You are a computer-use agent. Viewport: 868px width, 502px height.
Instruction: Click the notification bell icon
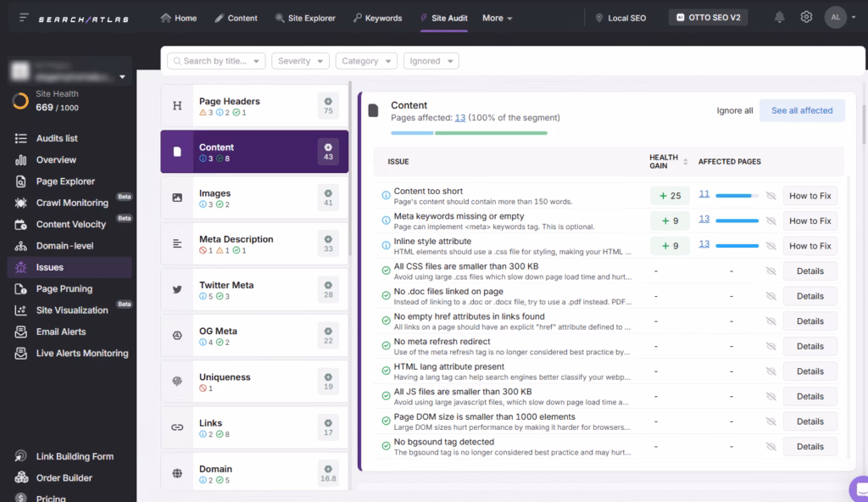point(779,16)
